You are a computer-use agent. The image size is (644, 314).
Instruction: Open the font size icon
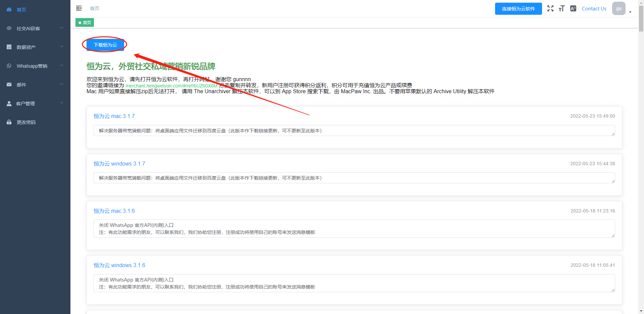coord(562,8)
